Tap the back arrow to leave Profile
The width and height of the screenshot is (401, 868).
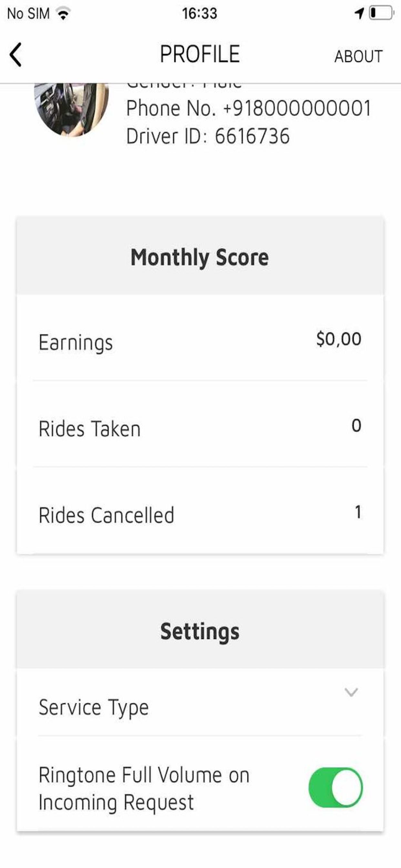[16, 54]
